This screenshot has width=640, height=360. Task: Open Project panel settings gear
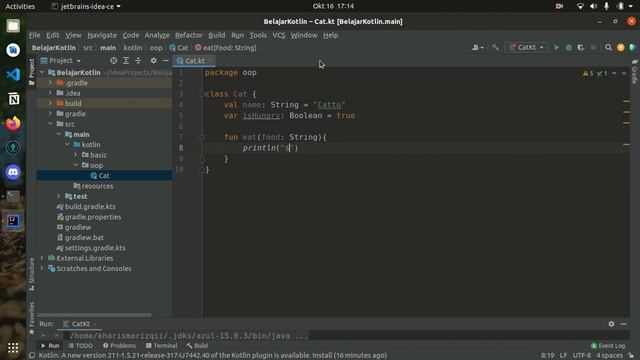(153, 60)
